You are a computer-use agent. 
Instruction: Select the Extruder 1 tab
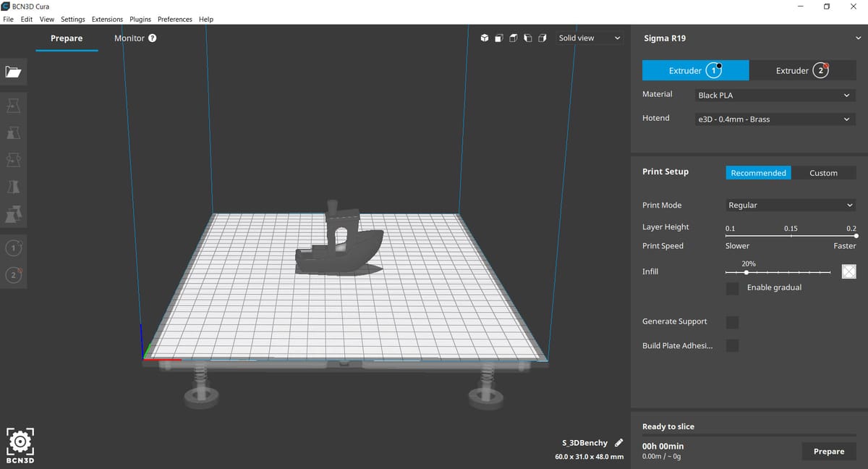tap(696, 70)
